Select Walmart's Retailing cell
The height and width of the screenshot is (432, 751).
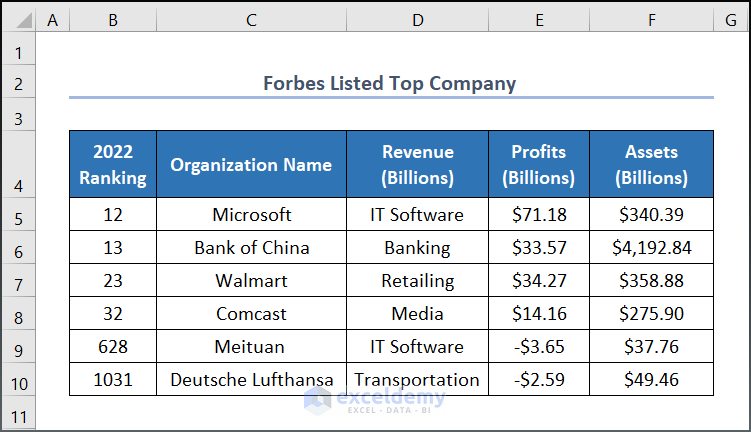click(x=417, y=281)
